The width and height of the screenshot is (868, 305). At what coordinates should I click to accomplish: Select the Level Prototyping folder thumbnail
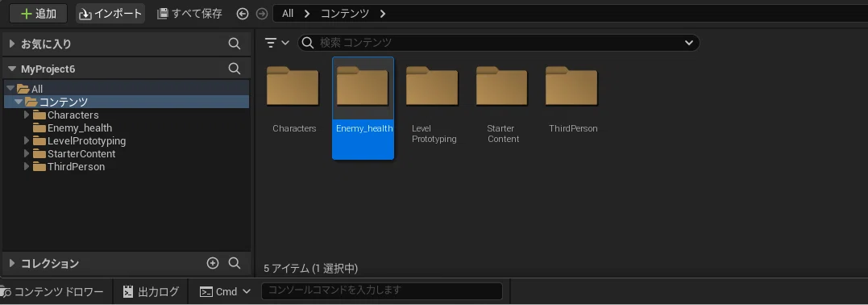(x=432, y=87)
